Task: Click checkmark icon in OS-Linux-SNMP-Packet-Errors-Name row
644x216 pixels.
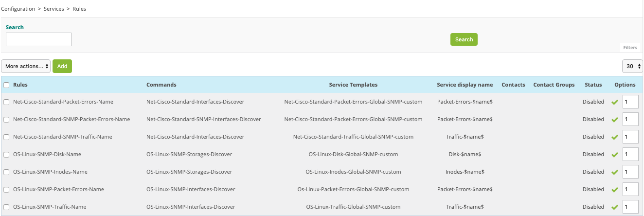Action: pyautogui.click(x=615, y=190)
